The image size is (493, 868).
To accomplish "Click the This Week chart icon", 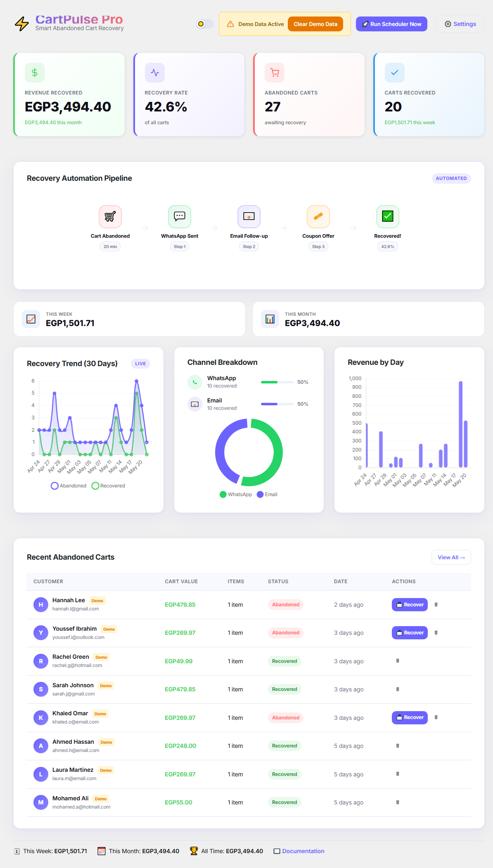I will (31, 319).
